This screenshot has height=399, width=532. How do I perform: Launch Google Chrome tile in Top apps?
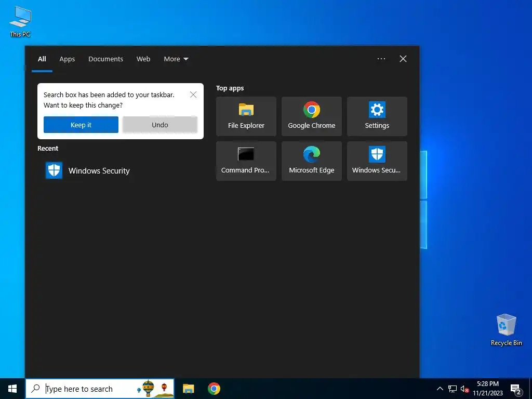pyautogui.click(x=312, y=116)
